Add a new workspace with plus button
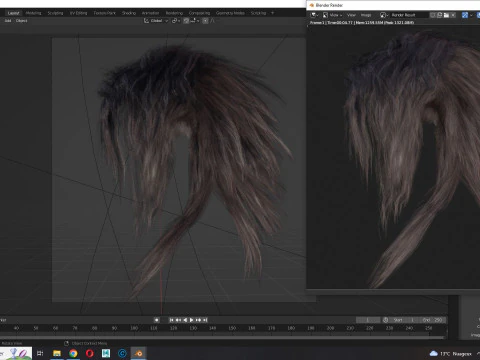This screenshot has height=360, width=480. click(x=272, y=13)
